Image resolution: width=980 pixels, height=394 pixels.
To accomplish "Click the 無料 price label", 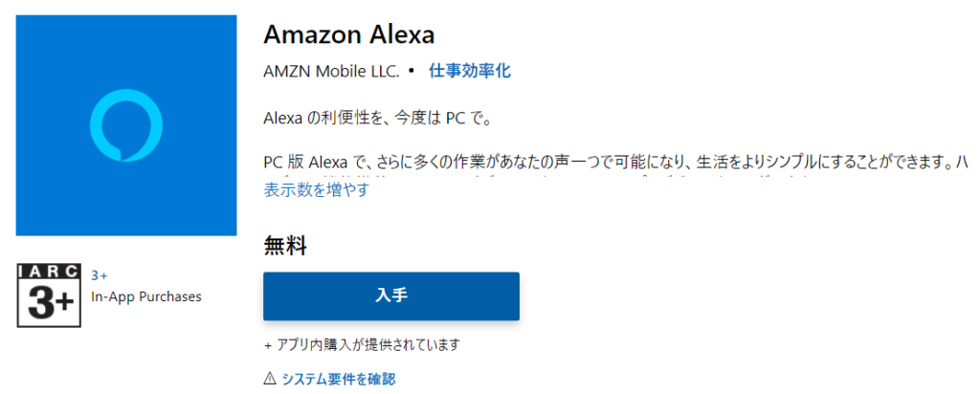I will tap(285, 248).
